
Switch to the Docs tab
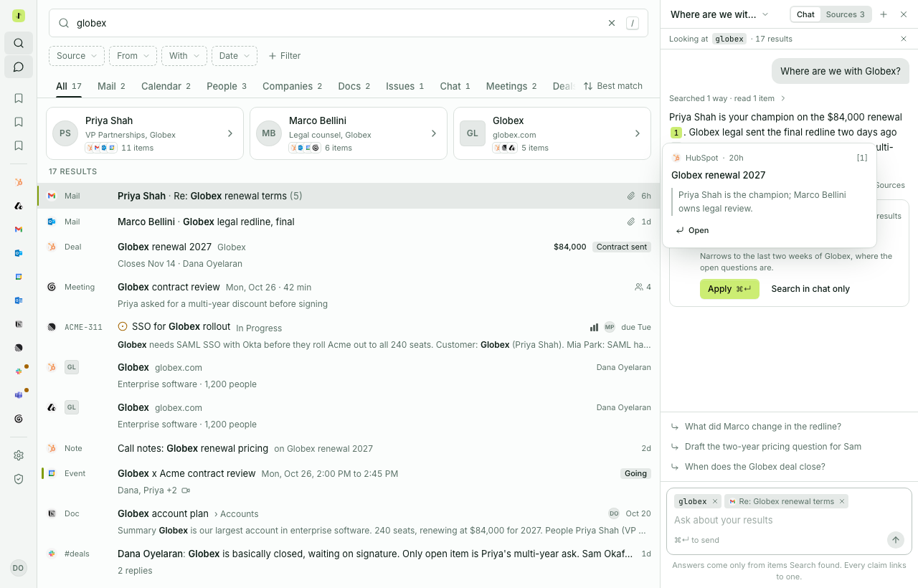[x=354, y=86]
